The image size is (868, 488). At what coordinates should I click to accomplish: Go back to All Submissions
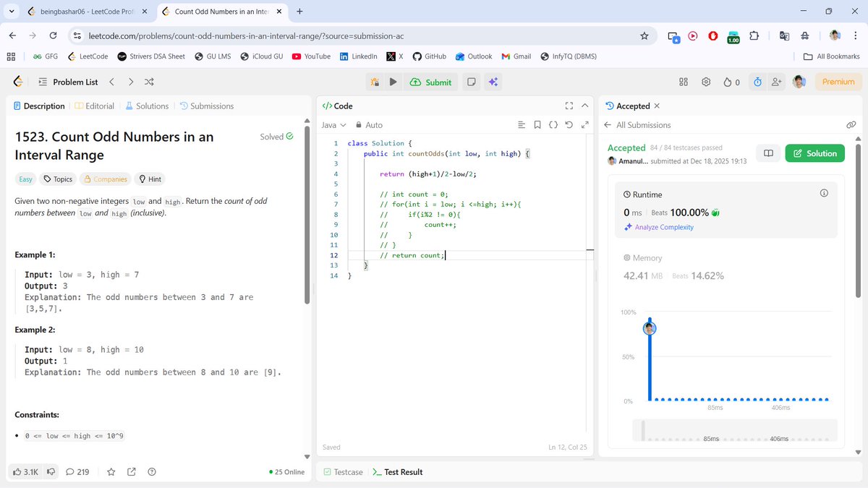click(637, 125)
